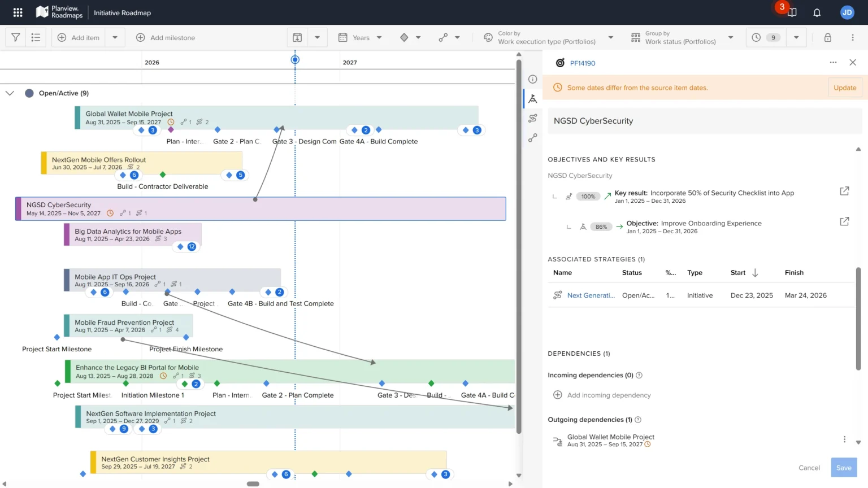
Task: Open more options for PF14190 panel
Action: (x=833, y=63)
